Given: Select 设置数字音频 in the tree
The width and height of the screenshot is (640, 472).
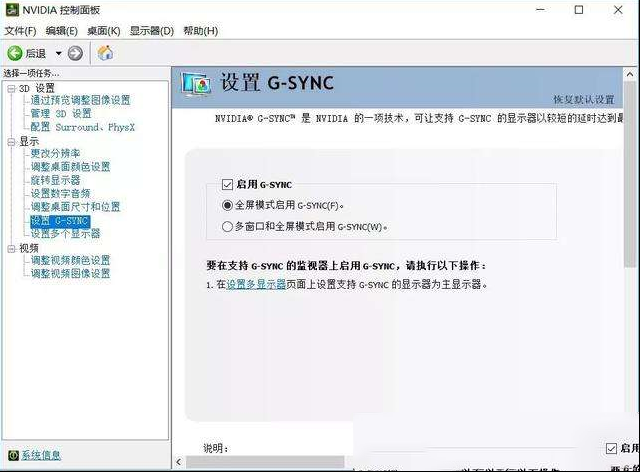Looking at the screenshot, I should point(60,194).
